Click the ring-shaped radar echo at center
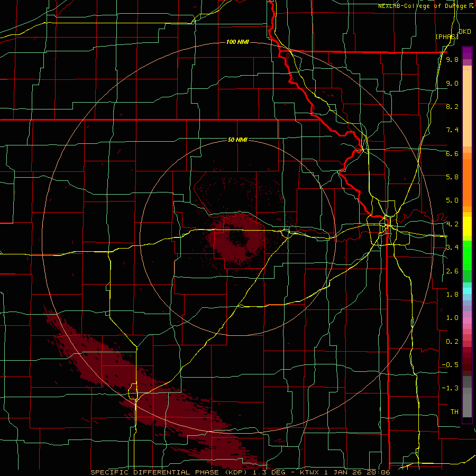Viewport: 476px width, 476px height. pos(239,239)
